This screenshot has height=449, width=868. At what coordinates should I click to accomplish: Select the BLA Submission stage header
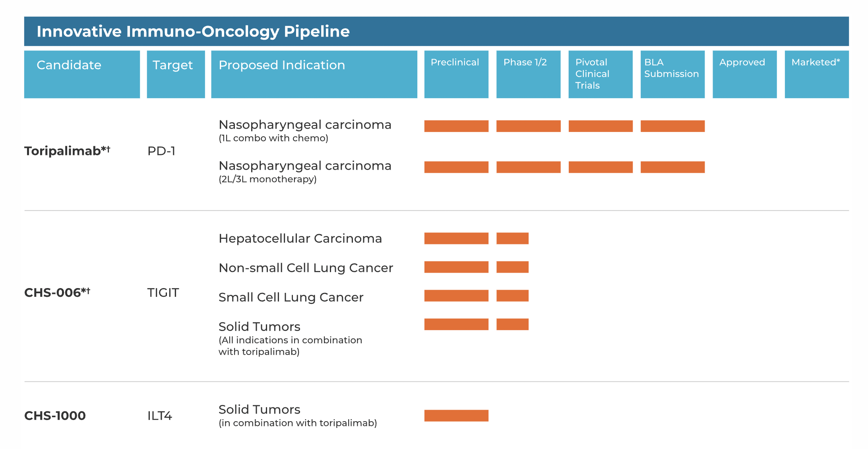pos(671,68)
